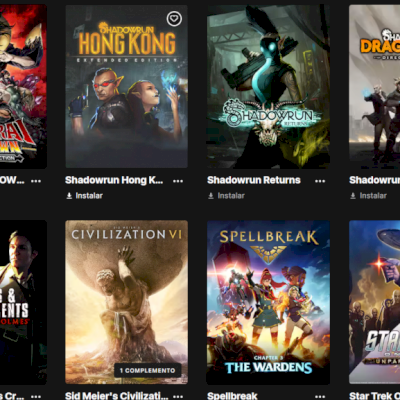Open Star Trek game cover thumbnail
400x400 pixels.
tap(374, 302)
